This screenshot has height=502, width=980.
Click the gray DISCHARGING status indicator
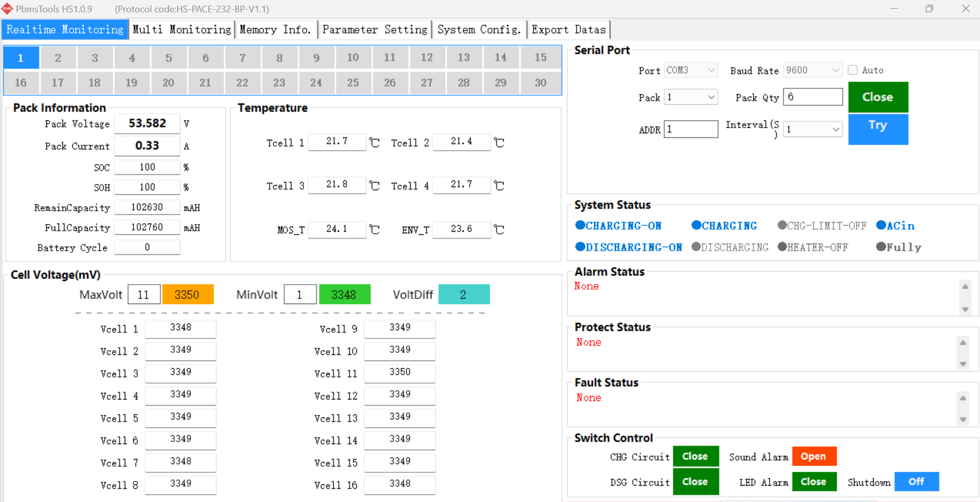[x=730, y=247]
